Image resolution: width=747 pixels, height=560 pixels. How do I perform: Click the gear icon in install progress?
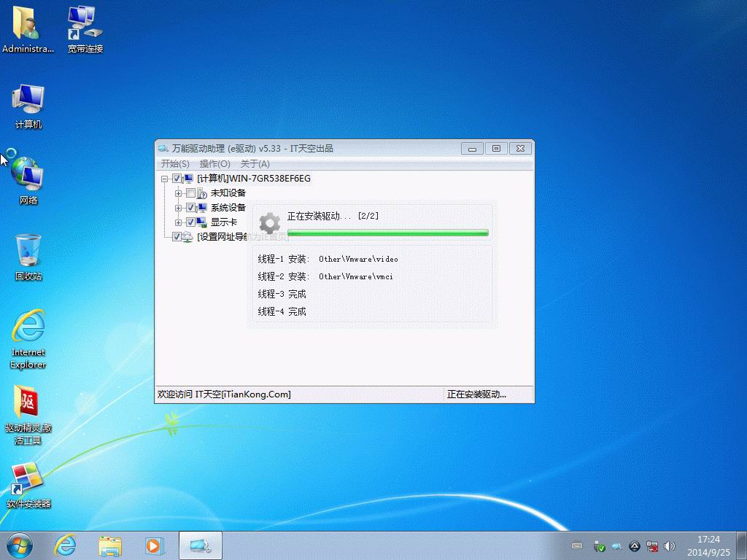[270, 223]
